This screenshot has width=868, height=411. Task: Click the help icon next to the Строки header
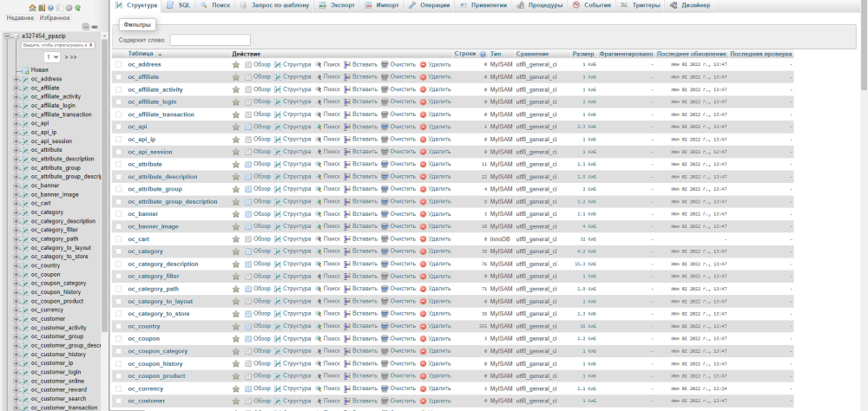[x=483, y=55]
